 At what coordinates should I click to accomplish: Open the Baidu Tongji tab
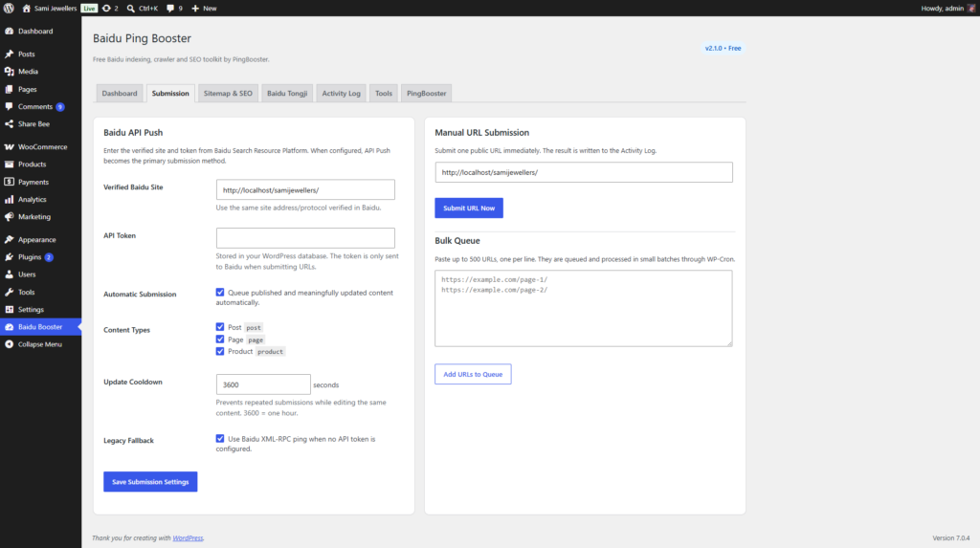click(x=287, y=93)
